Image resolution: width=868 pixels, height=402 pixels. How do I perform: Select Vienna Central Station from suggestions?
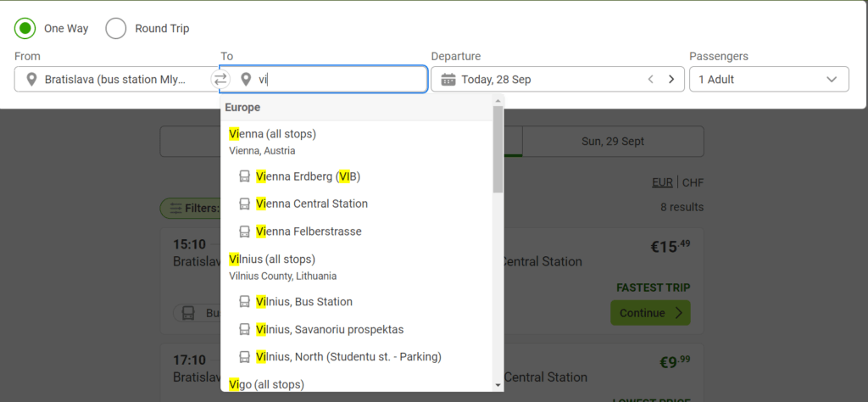pos(311,204)
